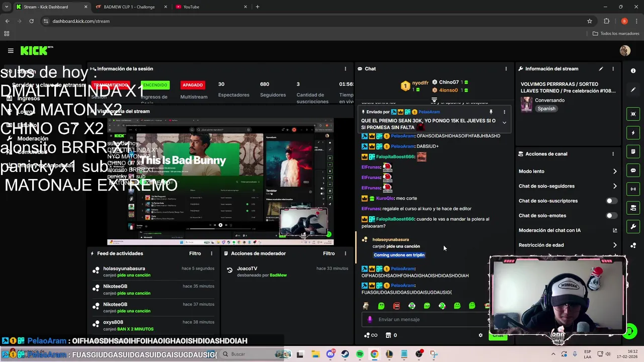Open Todos los marcadores folder
Viewport: 644px width, 362px height.
click(616, 34)
